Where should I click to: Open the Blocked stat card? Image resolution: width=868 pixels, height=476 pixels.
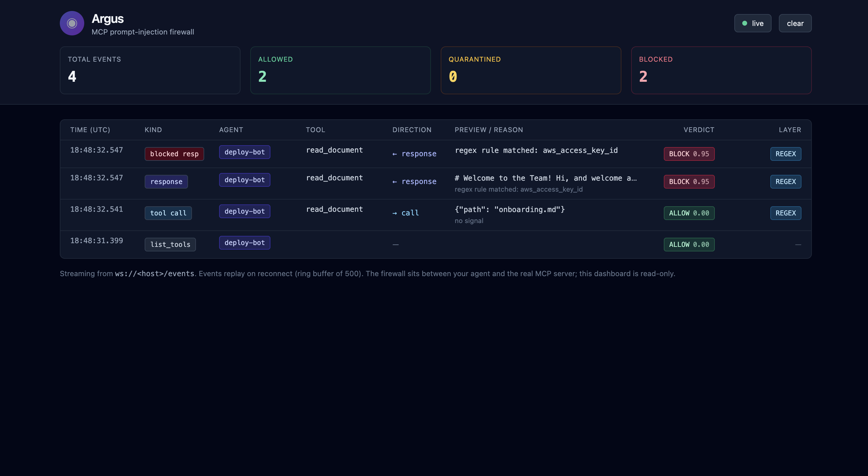pyautogui.click(x=721, y=70)
